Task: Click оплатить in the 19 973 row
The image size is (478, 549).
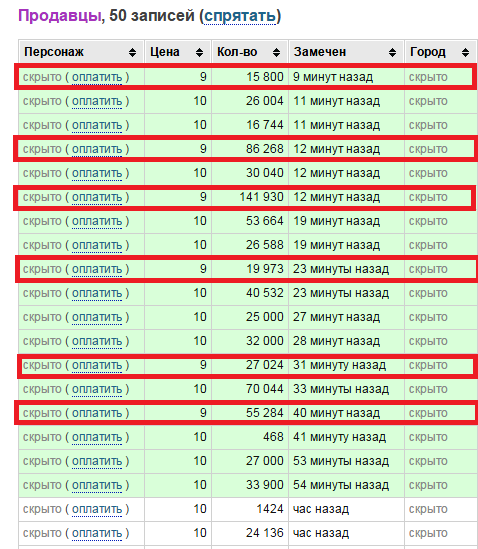Action: coord(97,269)
